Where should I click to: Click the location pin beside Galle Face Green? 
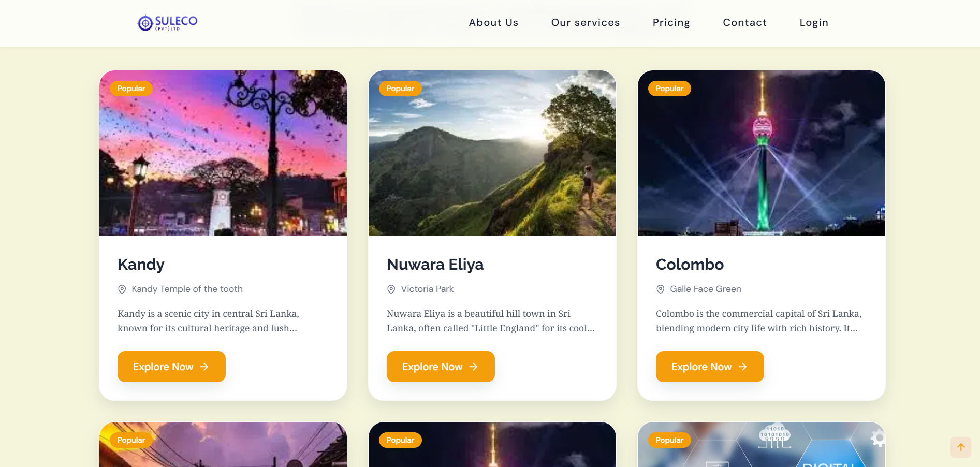click(661, 289)
